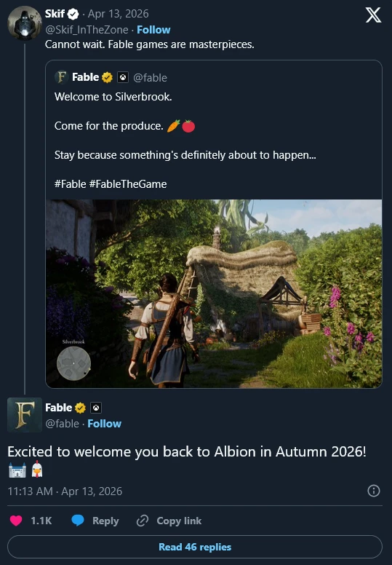
Task: Open the @Skif_InTheZone handle link
Action: pos(87,30)
